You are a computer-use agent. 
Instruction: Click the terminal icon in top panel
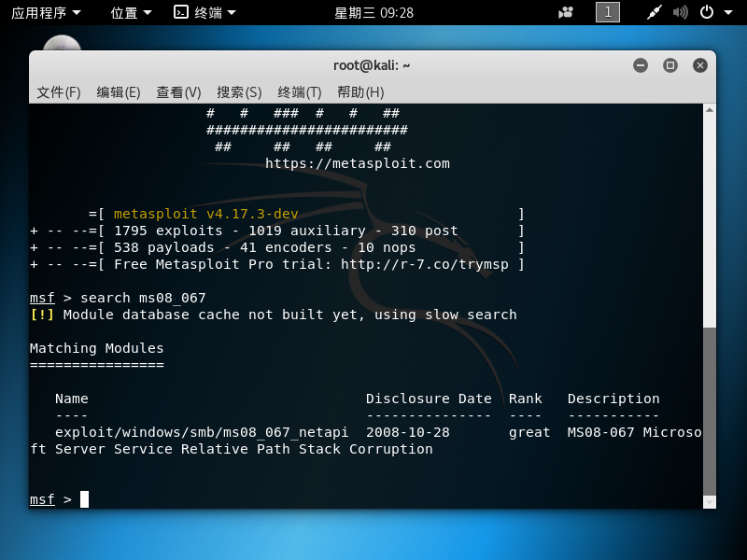pos(181,12)
